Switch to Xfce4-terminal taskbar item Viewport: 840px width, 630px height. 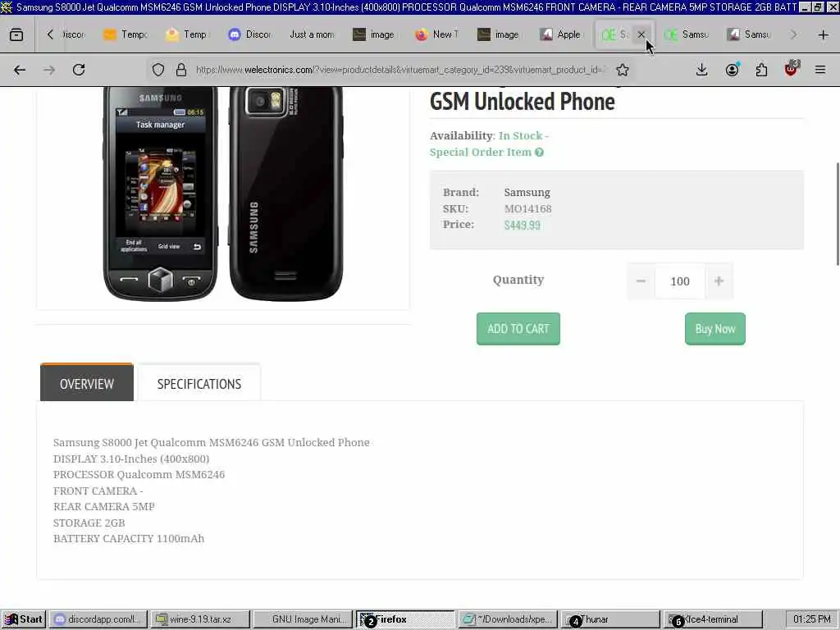pos(712,619)
